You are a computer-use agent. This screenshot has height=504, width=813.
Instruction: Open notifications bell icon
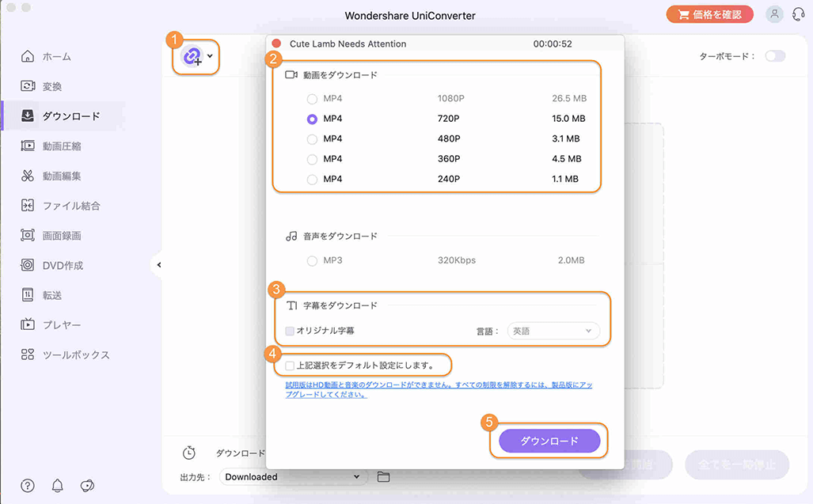click(58, 485)
